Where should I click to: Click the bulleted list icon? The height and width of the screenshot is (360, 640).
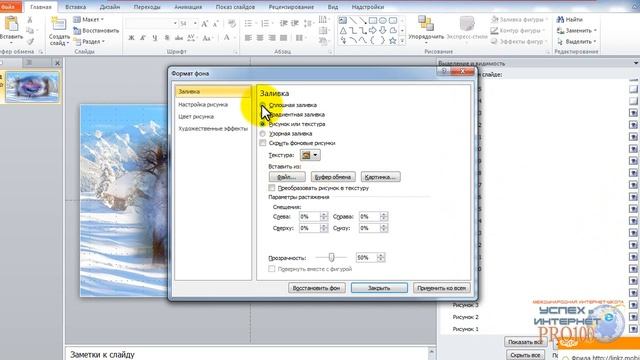[249, 24]
